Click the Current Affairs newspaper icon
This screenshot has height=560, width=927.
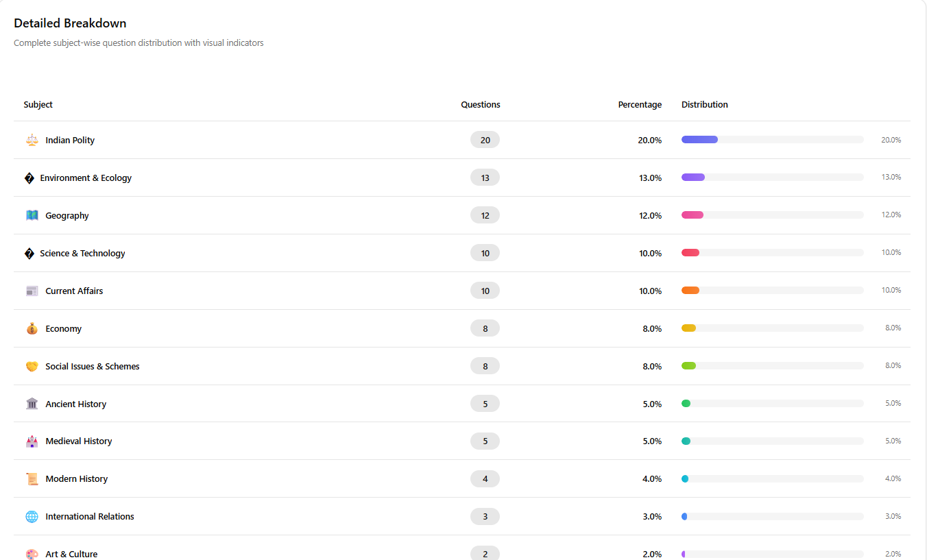[32, 291]
